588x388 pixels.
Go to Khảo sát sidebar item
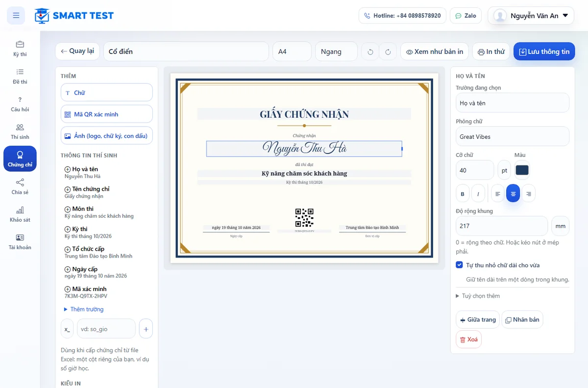20,214
